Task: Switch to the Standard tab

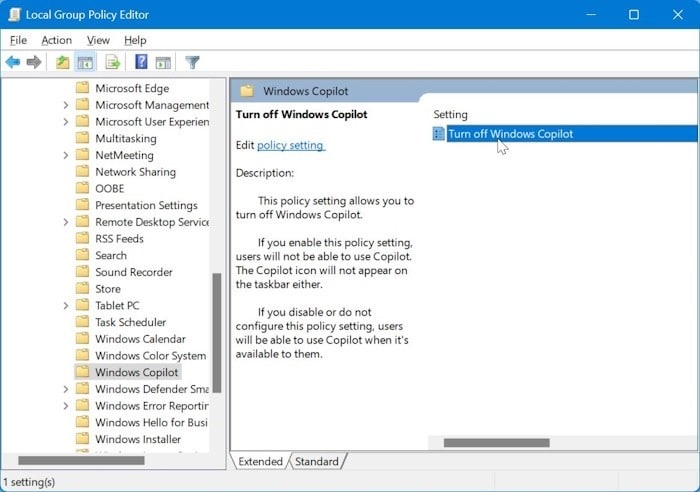Action: [x=317, y=461]
